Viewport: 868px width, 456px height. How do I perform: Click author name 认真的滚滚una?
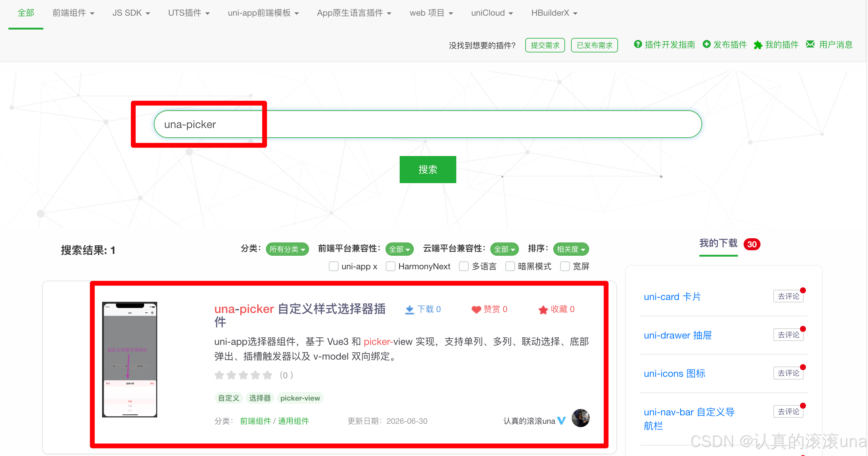click(529, 421)
